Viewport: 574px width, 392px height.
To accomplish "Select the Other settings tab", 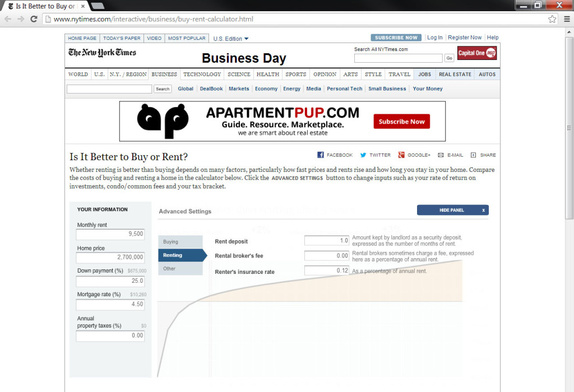I will (179, 268).
